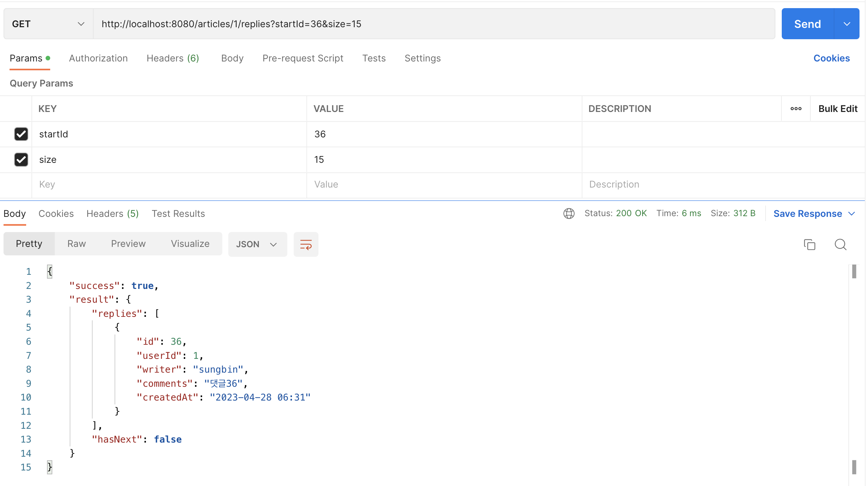The width and height of the screenshot is (868, 486).
Task: Open the Cookies link
Action: click(x=831, y=58)
